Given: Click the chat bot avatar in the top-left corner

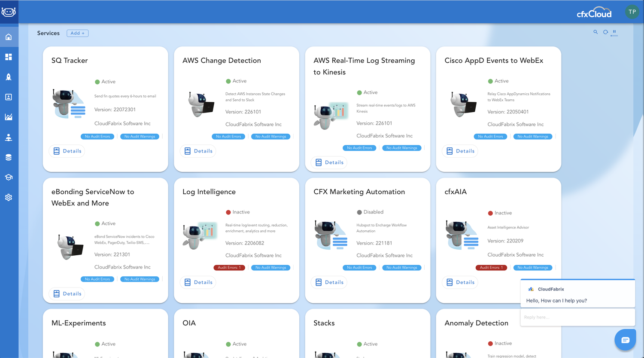Looking at the screenshot, I should [x=9, y=12].
